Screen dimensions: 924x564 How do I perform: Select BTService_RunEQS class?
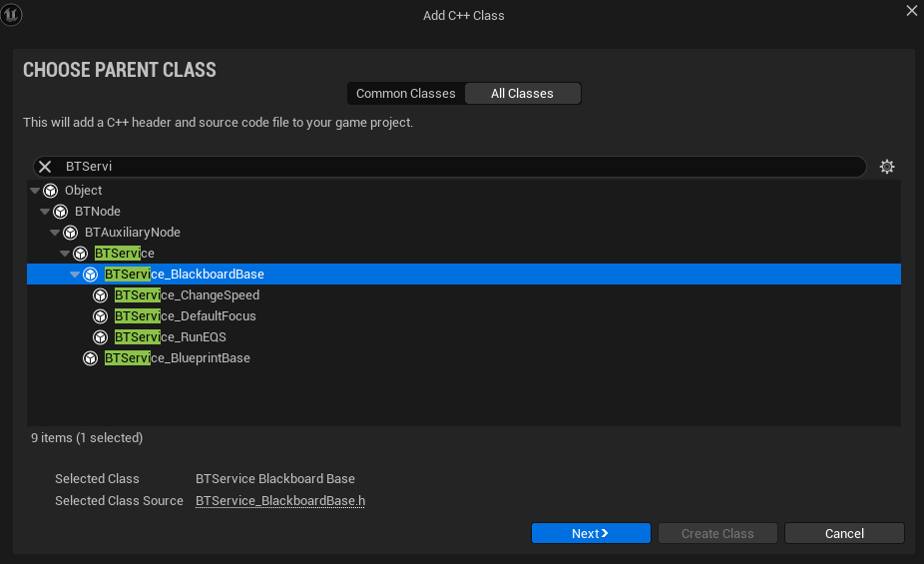[464, 337]
